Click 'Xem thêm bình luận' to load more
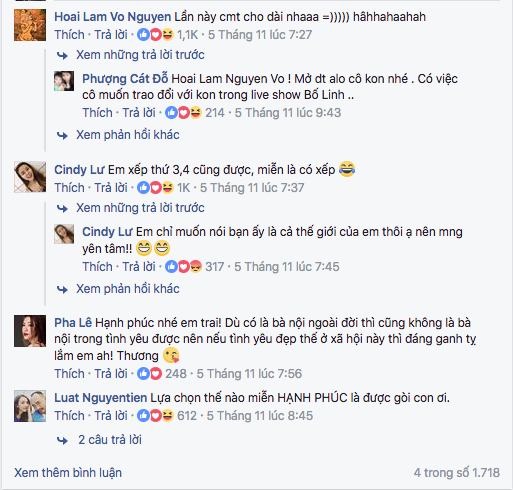This screenshot has width=513, height=490. coord(68,473)
